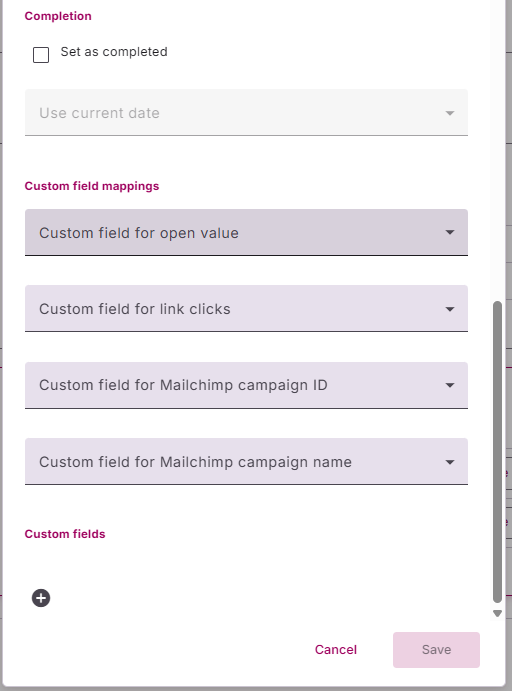Screen dimensions: 512x691
Task: Open Custom field for Mailchimp campaign ID
Action: (246, 385)
